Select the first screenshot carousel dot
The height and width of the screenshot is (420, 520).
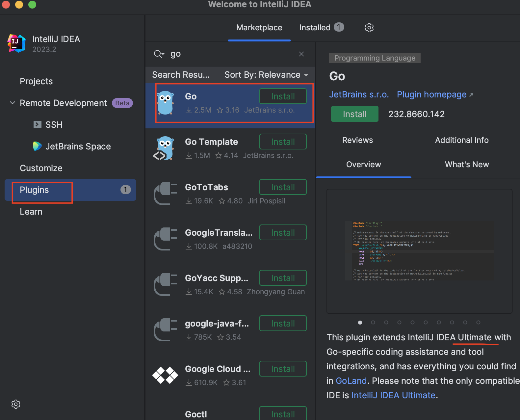point(360,323)
